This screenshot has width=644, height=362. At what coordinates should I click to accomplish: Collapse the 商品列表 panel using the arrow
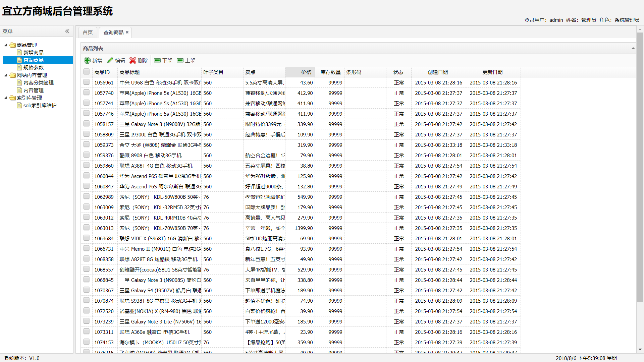(633, 49)
